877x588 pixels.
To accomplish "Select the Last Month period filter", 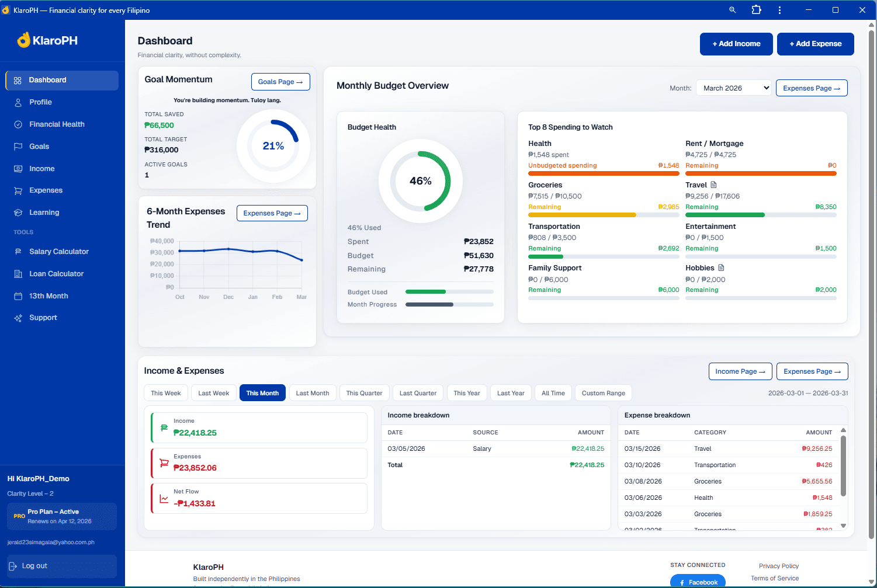I will [x=313, y=392].
